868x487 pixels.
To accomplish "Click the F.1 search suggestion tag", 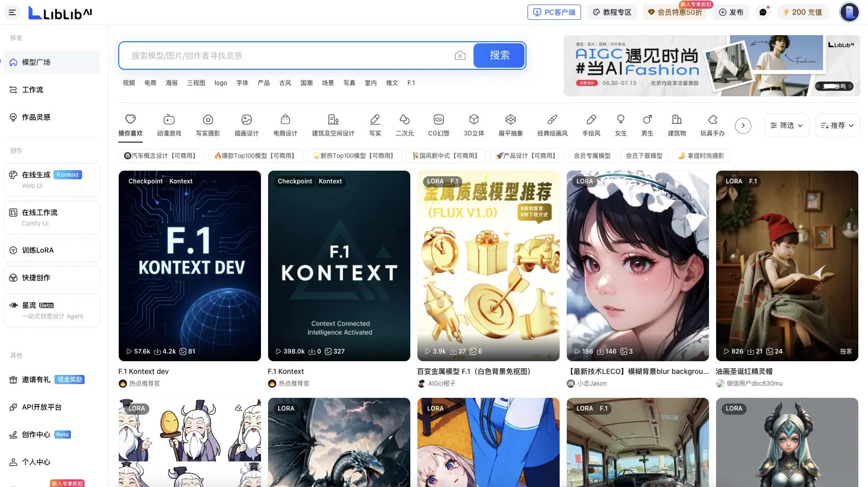I will pyautogui.click(x=411, y=83).
